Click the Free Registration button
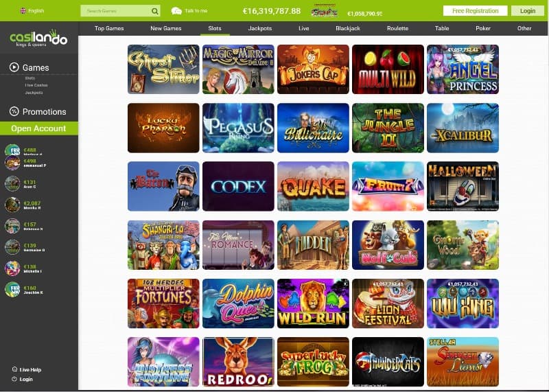The width and height of the screenshot is (549, 392). pos(475,11)
